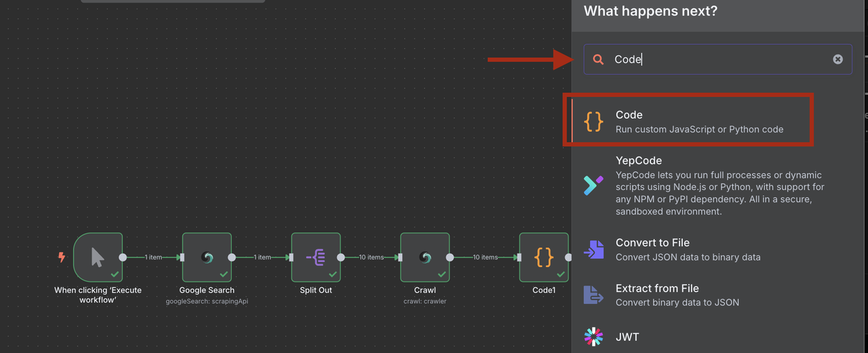Click the '10 items' label between Crawl and Code1
Image resolution: width=868 pixels, height=353 pixels.
pos(485,257)
